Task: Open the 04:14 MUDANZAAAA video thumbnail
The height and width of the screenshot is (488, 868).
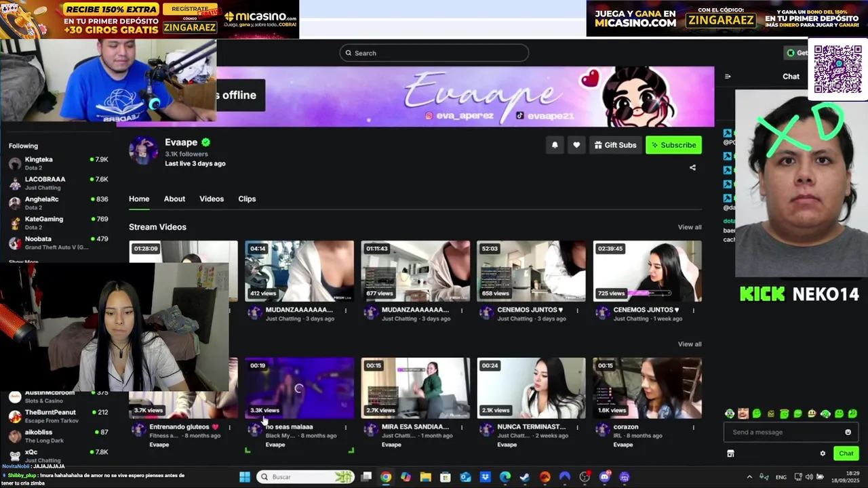Action: point(299,271)
